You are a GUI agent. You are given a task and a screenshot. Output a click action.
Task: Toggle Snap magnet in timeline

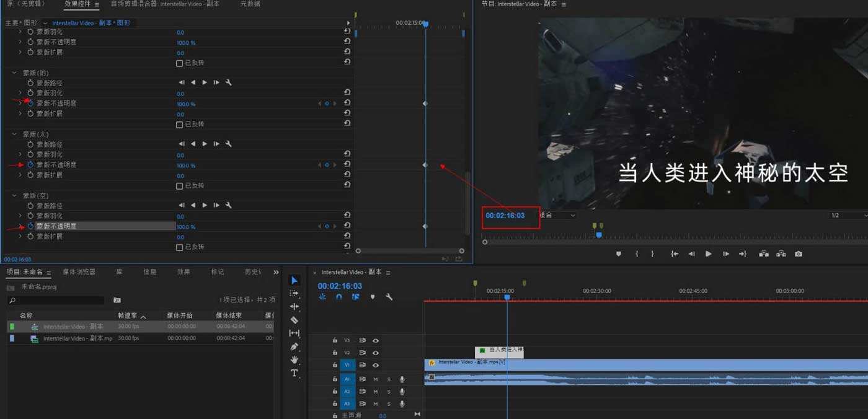coord(339,297)
